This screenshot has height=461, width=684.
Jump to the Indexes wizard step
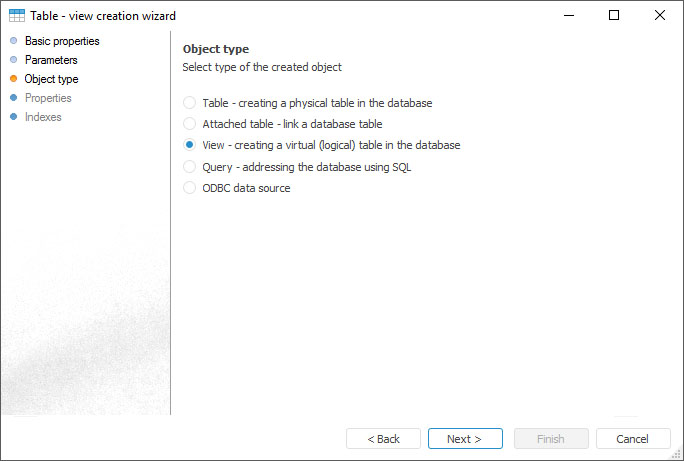[43, 117]
